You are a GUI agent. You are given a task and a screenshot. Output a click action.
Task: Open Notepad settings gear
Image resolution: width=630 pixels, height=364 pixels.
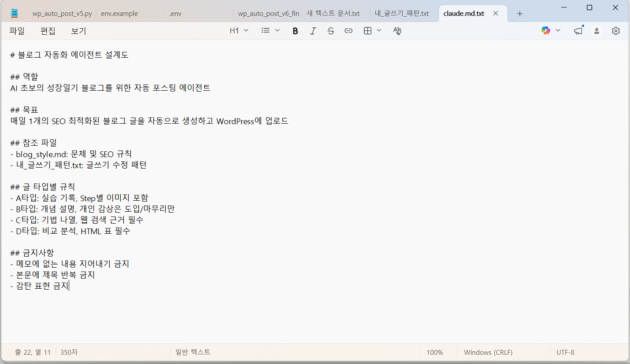[x=616, y=31]
